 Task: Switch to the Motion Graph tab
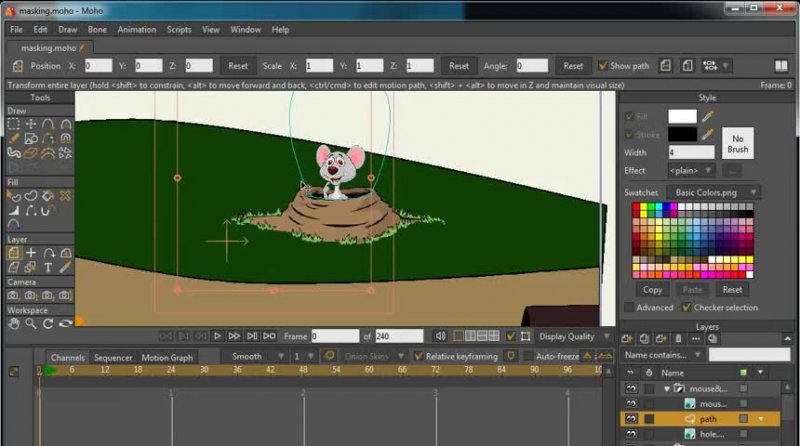(x=167, y=357)
